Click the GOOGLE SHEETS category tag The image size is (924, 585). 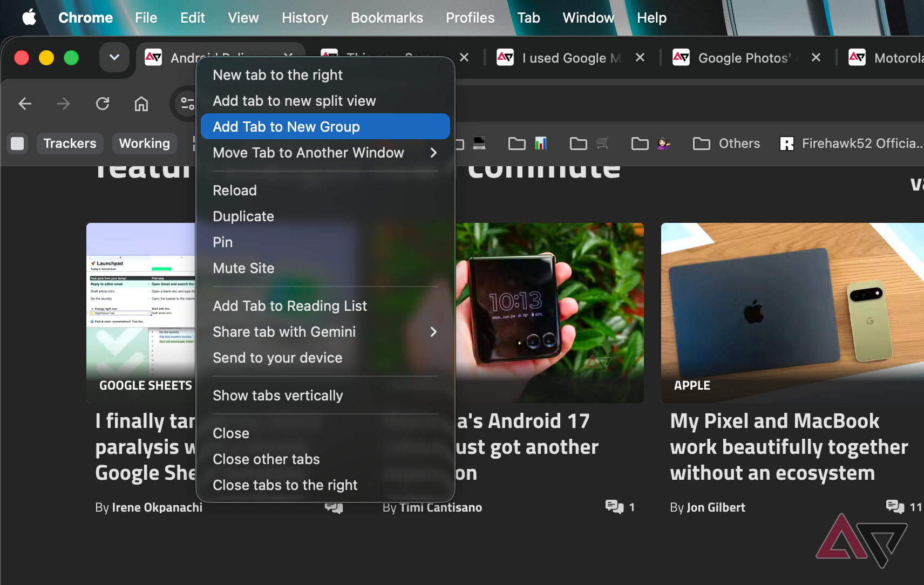[146, 385]
